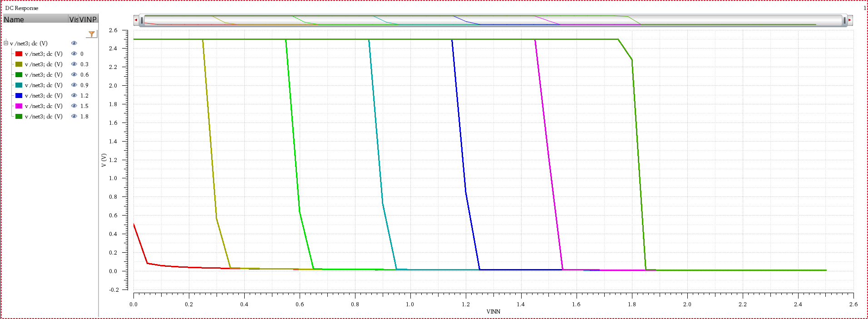Click the green swatch for VINP 0.6
This screenshot has width=868, height=319.
[x=19, y=74]
